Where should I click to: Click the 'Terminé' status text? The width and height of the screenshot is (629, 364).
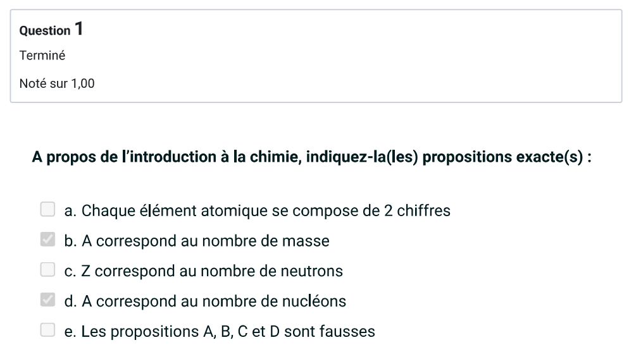(42, 56)
